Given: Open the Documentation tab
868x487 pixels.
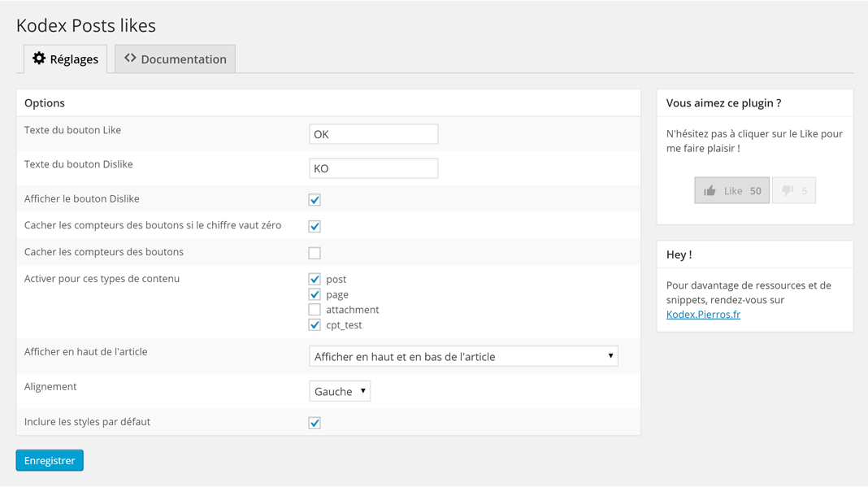Looking at the screenshot, I should coord(176,59).
